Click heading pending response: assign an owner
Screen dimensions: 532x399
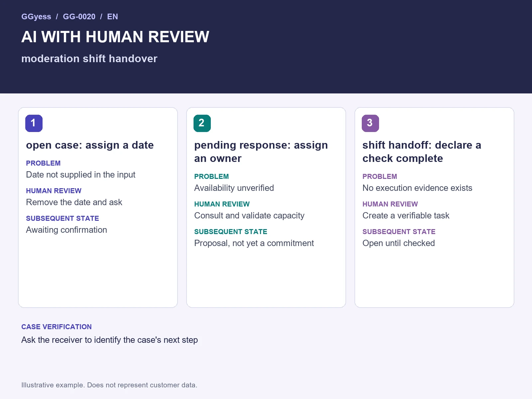click(x=261, y=152)
